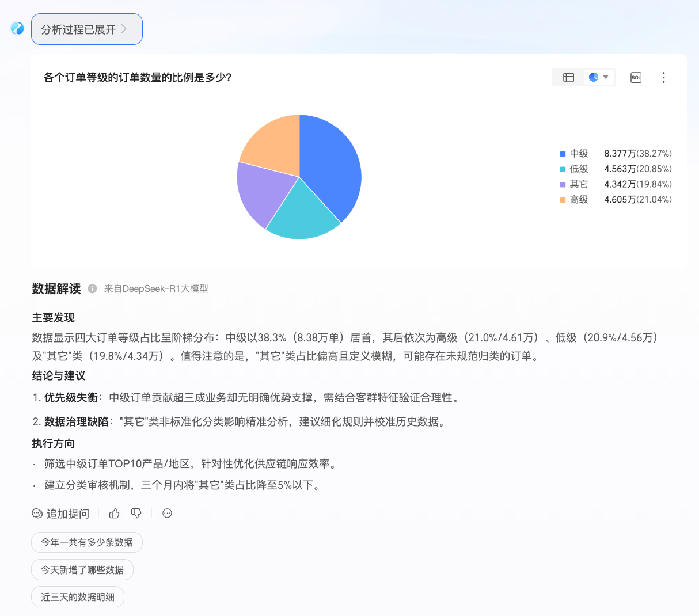Viewport: 699px width, 616px height.
Task: Switch to table view icon
Action: click(x=569, y=77)
